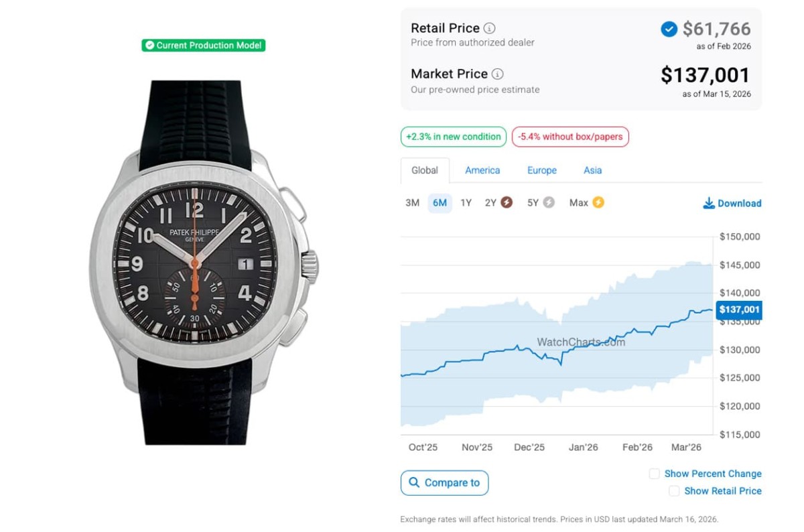
Task: Click the +2.3% in new condition tag
Action: point(453,137)
